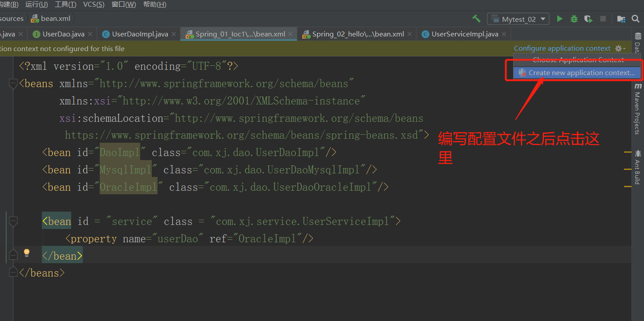Run with Coverage using the shield icon
Screen dimensions: 644x321
(x=588, y=19)
